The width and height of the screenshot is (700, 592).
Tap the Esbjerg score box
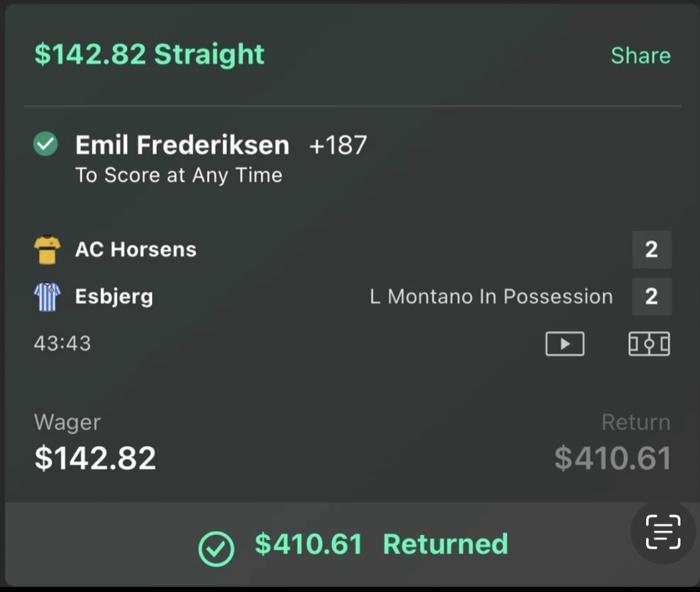651,297
